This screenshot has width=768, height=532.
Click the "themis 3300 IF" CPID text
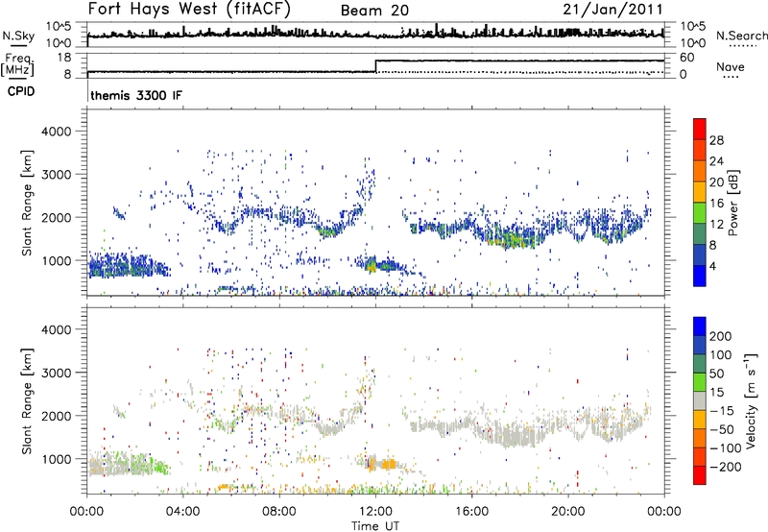[x=136, y=95]
